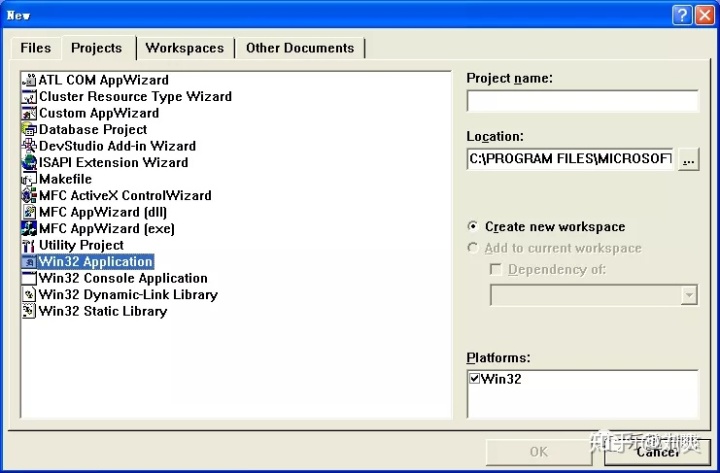
Task: Click the MFC AppWizard (dll) icon
Action: (x=29, y=213)
